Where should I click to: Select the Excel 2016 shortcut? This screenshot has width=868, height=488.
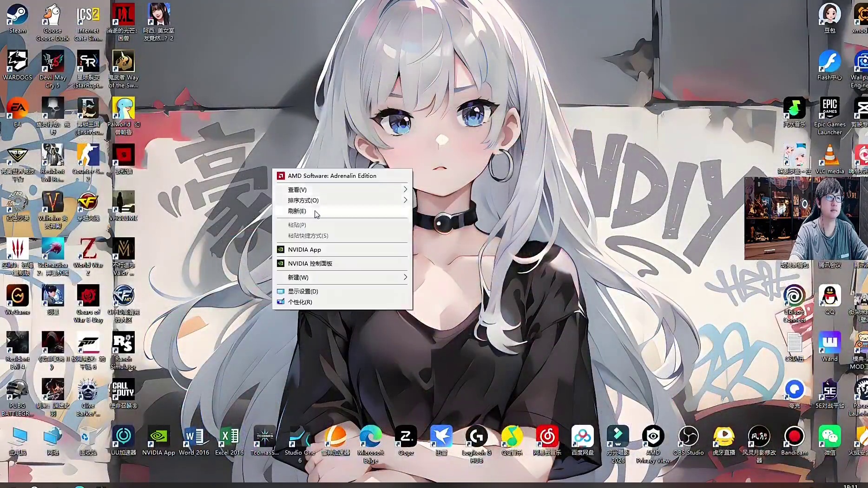229,440
